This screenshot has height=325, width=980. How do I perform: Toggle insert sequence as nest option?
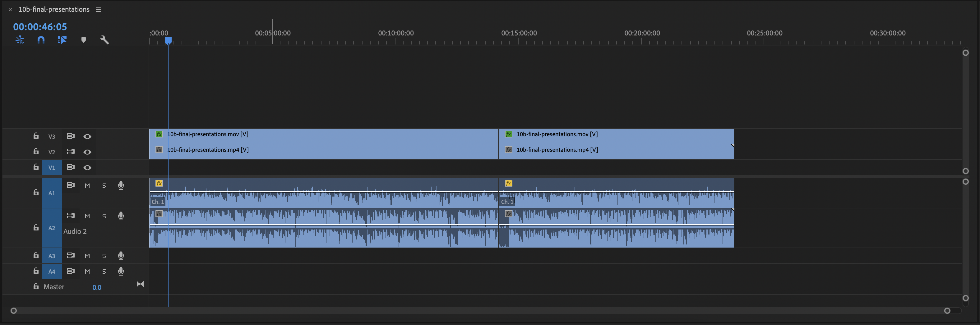(20, 40)
